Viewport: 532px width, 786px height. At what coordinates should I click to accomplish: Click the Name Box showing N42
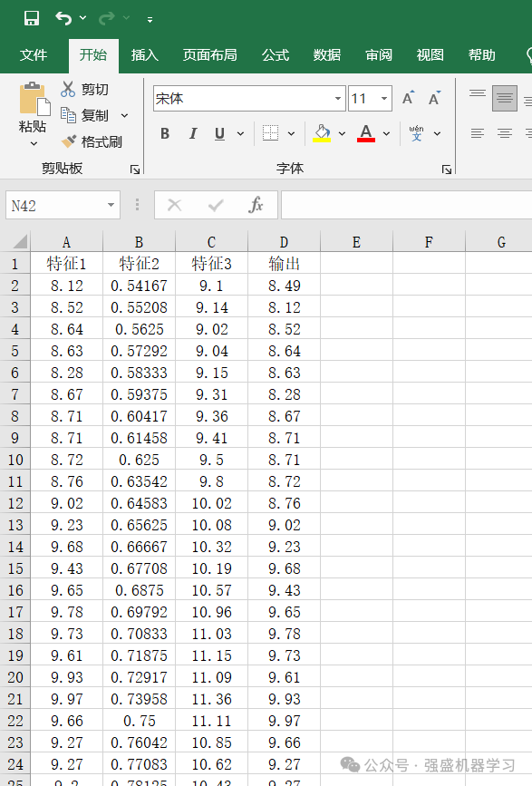[x=63, y=205]
